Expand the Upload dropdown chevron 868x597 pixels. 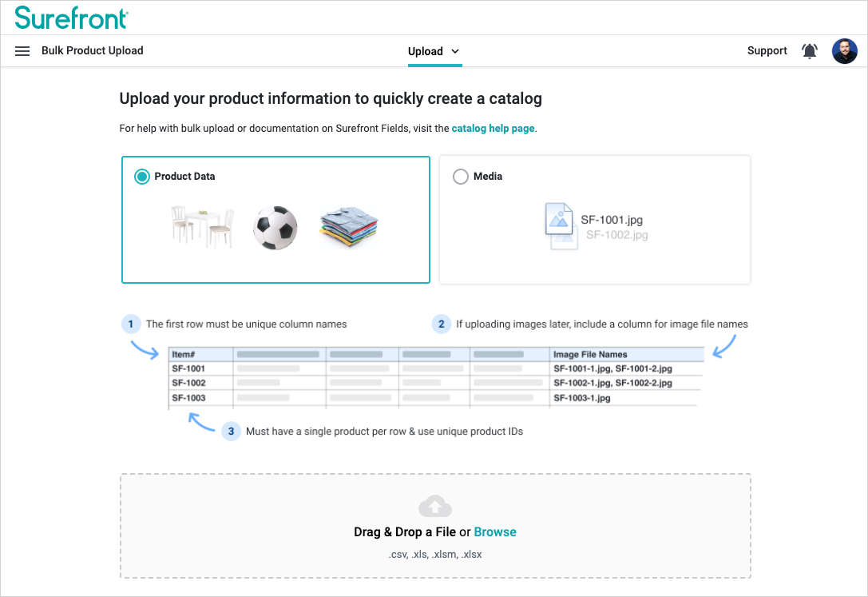[455, 51]
